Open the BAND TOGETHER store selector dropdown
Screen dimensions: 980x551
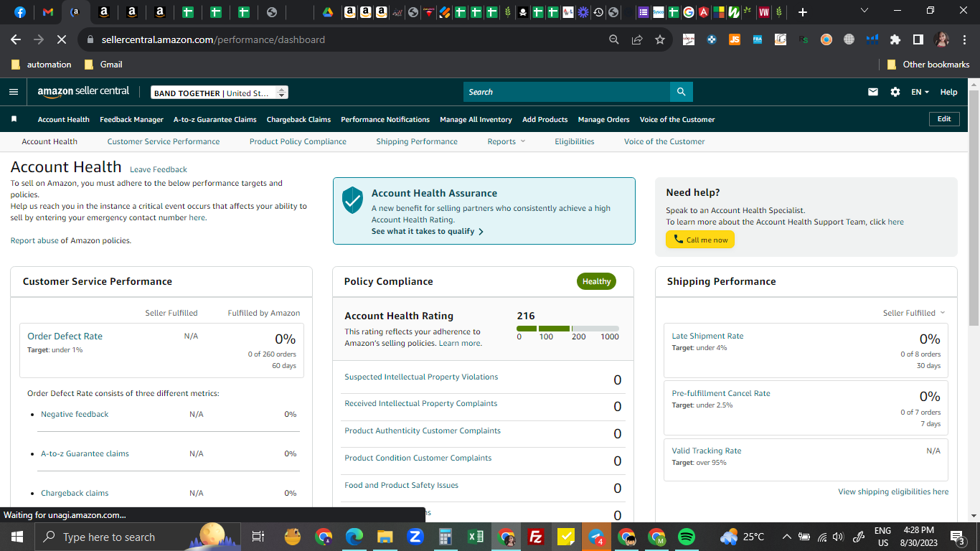click(x=220, y=93)
